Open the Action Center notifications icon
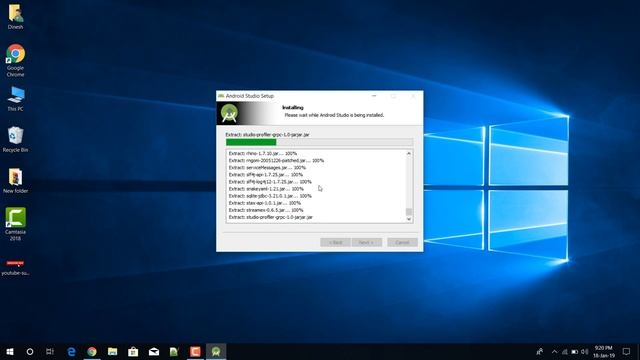 tap(626, 351)
